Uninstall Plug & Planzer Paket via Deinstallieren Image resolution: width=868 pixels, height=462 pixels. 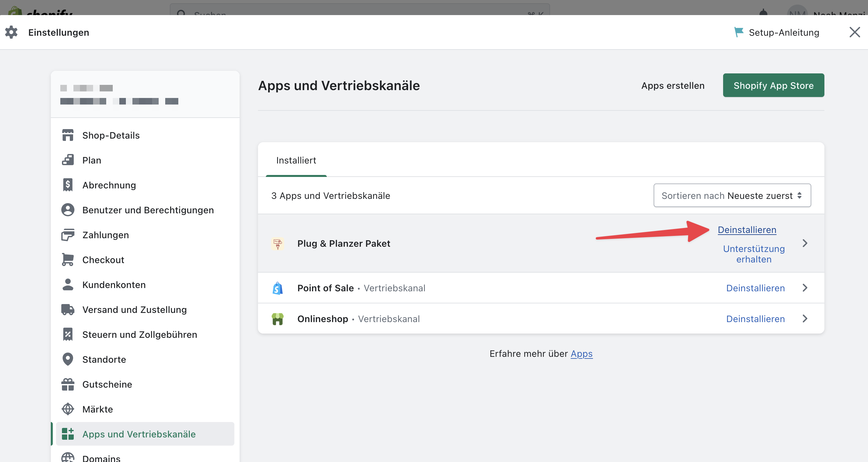[x=747, y=230]
